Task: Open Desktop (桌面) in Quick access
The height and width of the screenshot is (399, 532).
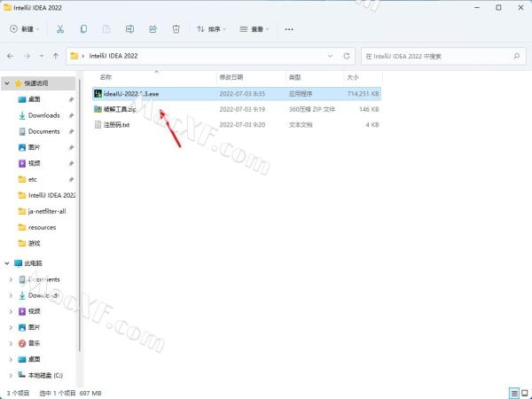Action: (34, 99)
